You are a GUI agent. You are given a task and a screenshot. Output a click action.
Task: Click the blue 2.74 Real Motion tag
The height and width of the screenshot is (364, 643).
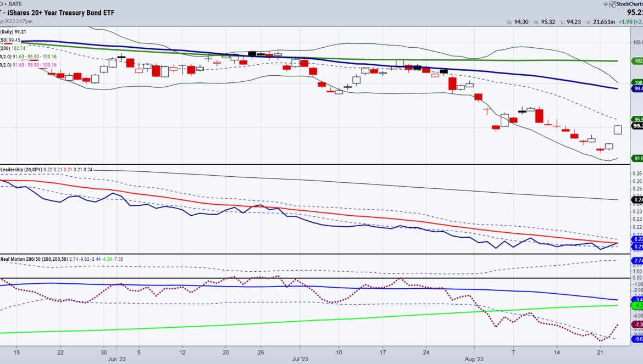638,260
